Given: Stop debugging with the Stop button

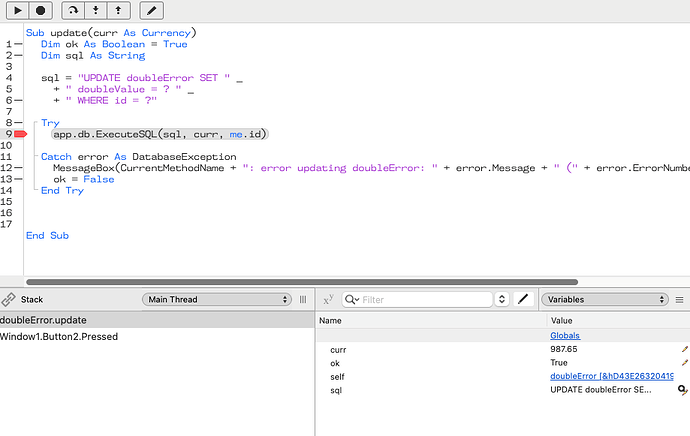Looking at the screenshot, I should pyautogui.click(x=40, y=10).
